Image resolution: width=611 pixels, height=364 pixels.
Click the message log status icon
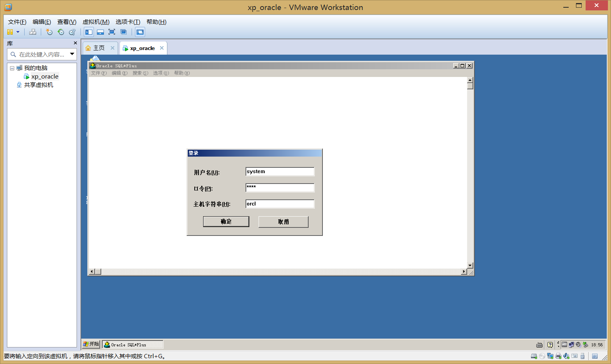[x=595, y=356]
